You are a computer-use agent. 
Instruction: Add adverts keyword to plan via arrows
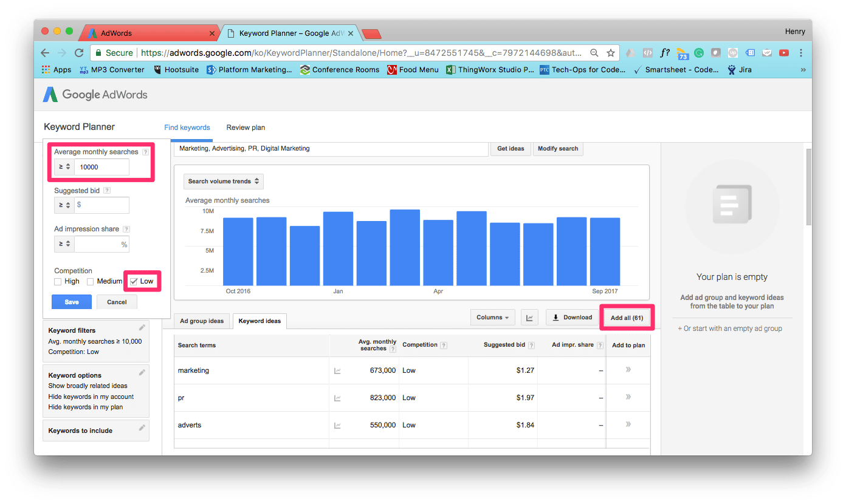click(628, 424)
